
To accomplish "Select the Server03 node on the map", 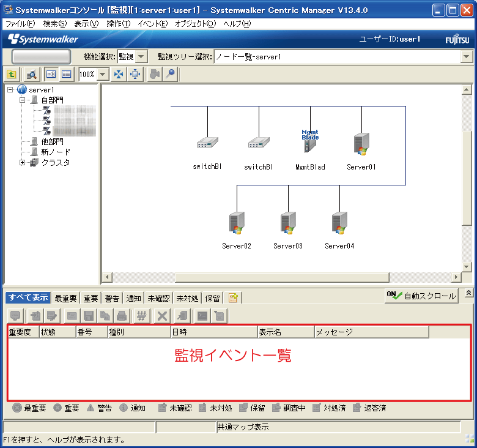I will (x=288, y=223).
